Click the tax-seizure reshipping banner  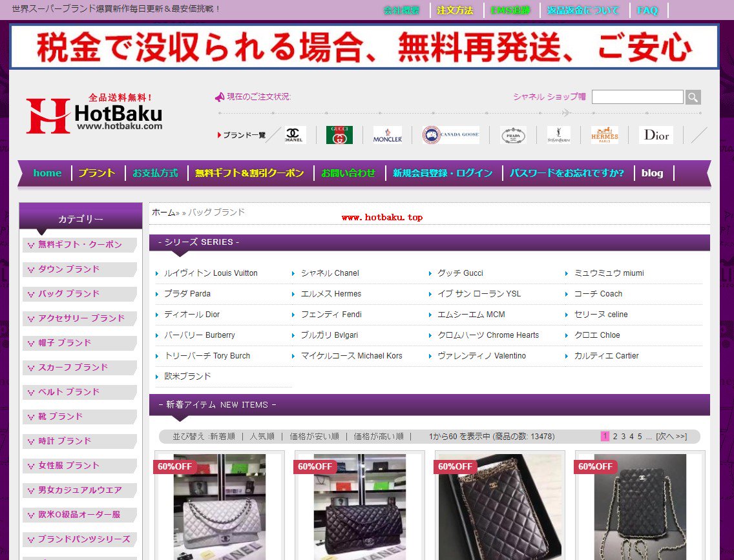tap(364, 47)
